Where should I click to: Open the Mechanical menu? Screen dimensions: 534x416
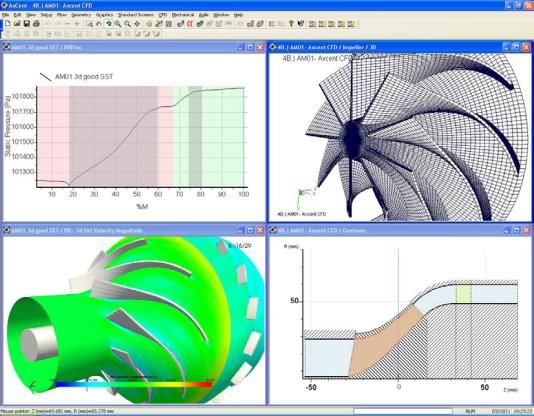(183, 15)
